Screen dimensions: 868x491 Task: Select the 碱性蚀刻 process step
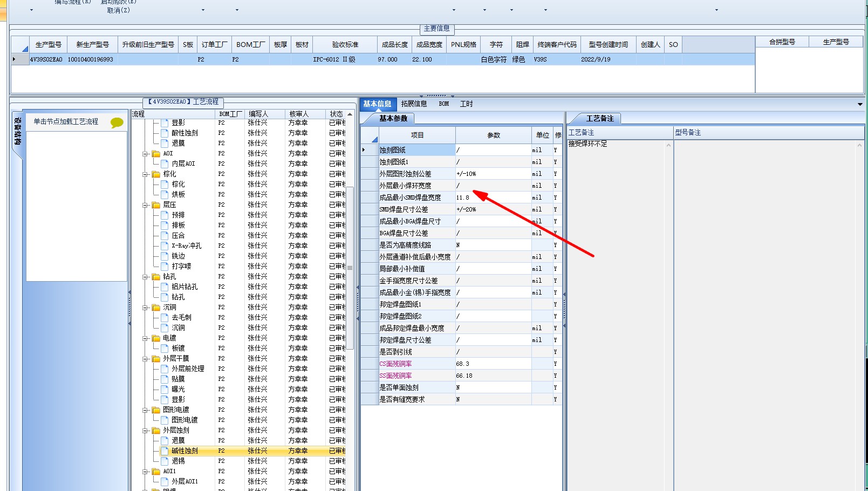point(184,451)
